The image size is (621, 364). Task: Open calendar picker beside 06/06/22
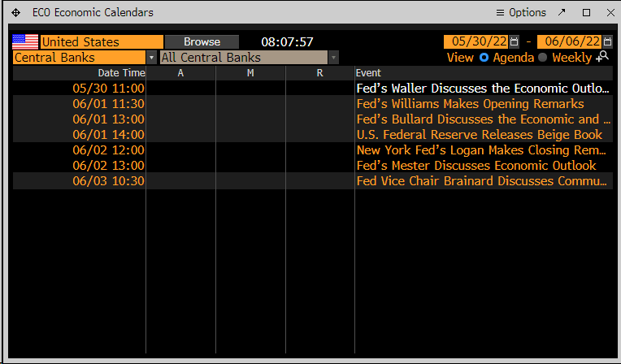pyautogui.click(x=607, y=41)
